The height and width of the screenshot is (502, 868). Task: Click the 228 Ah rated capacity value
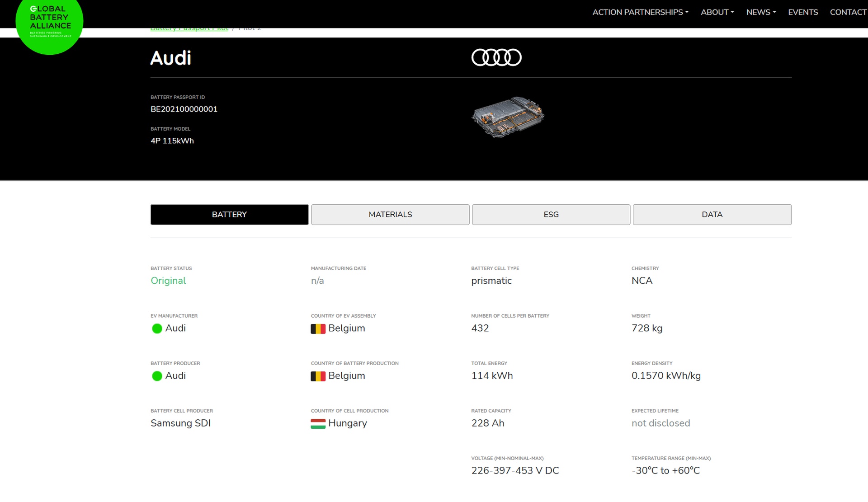[488, 423]
